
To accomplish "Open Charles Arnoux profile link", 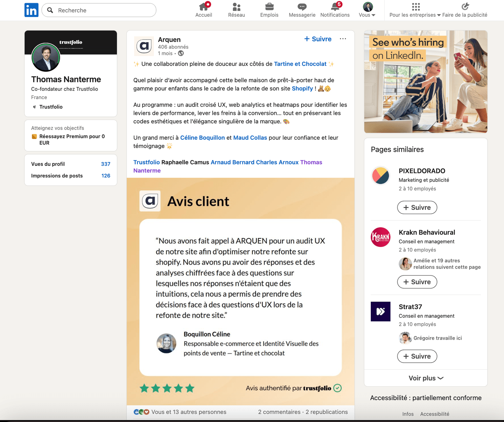I will pyautogui.click(x=277, y=162).
